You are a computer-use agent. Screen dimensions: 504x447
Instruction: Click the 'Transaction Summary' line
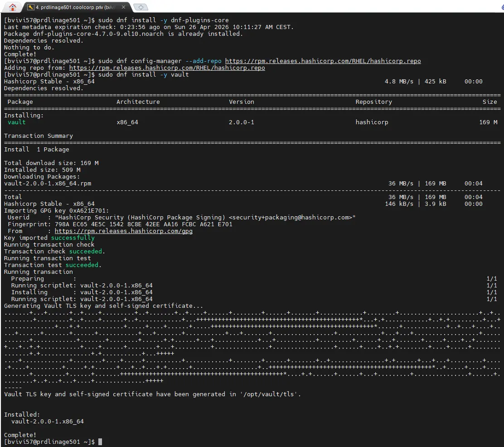coord(39,136)
